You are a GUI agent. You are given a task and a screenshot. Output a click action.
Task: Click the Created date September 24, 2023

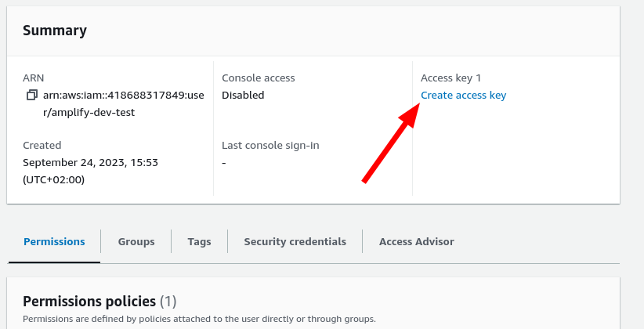click(x=90, y=162)
